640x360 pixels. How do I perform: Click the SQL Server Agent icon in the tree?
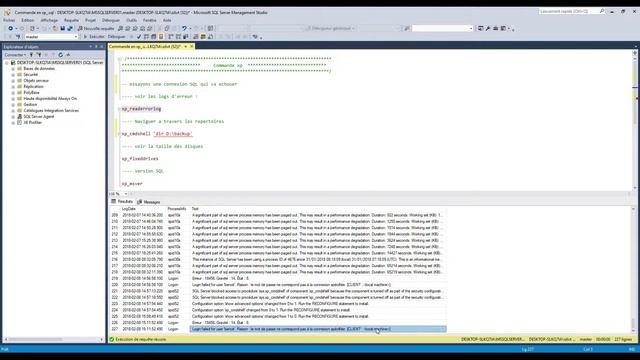pos(19,116)
